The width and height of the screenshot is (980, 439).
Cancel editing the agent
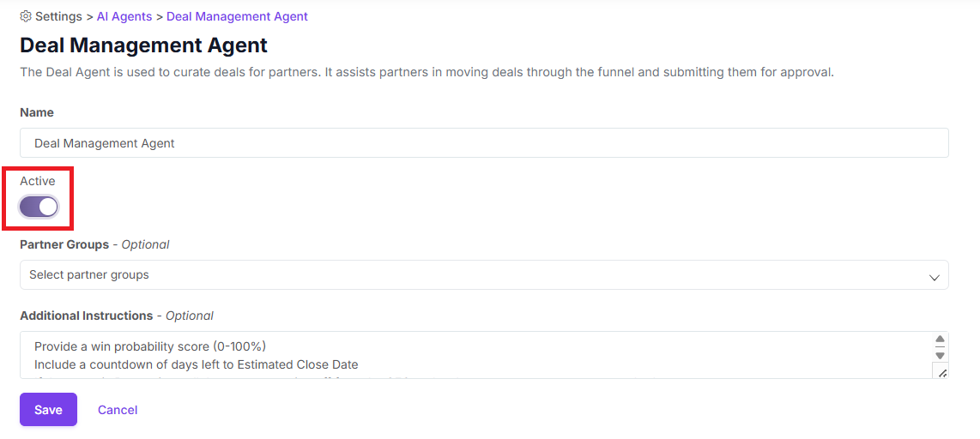pos(118,410)
